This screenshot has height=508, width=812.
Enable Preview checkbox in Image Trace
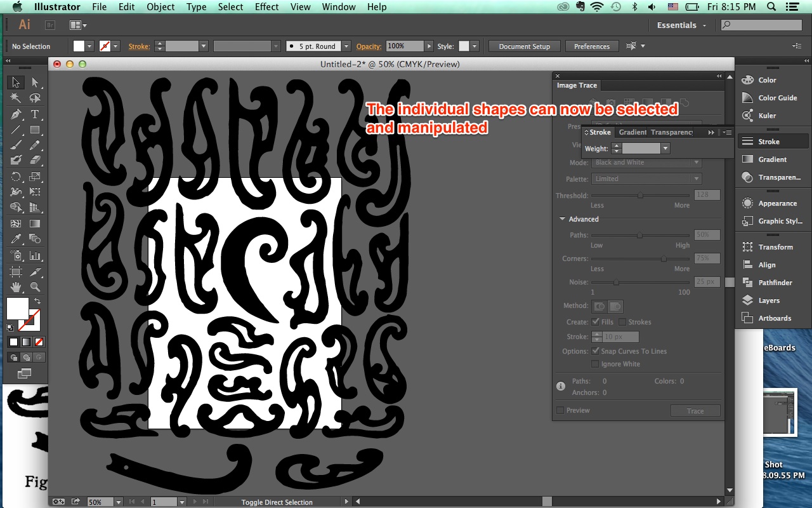(x=560, y=410)
